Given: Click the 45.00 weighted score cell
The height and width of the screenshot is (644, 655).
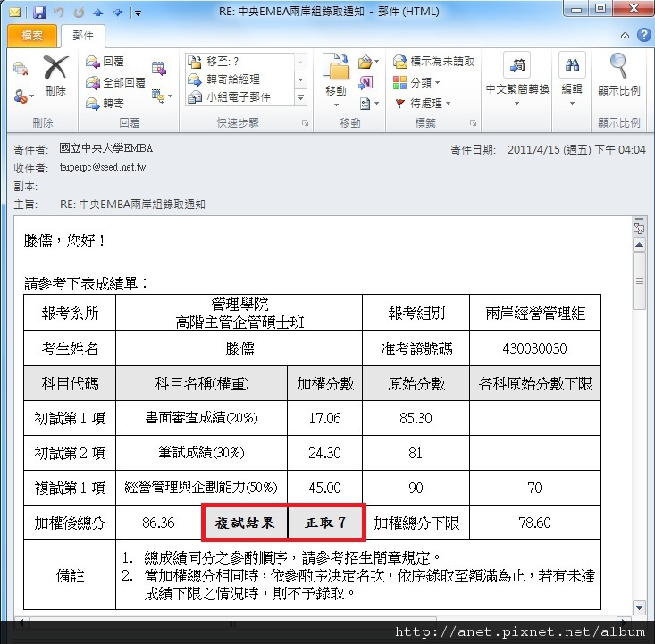Looking at the screenshot, I should point(324,488).
